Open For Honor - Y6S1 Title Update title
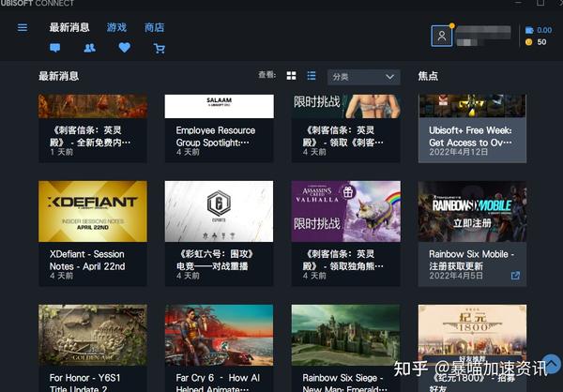563x392 pixels. 85,383
